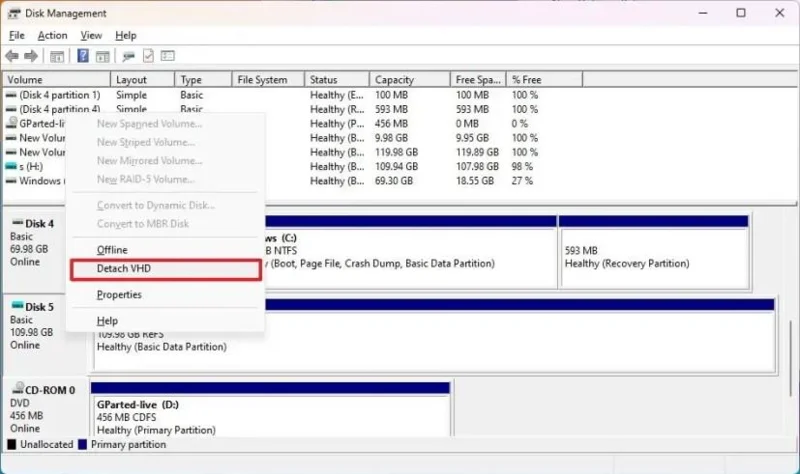Select the 593 MB Recovery Partition block
The height and width of the screenshot is (474, 800).
[x=654, y=252]
